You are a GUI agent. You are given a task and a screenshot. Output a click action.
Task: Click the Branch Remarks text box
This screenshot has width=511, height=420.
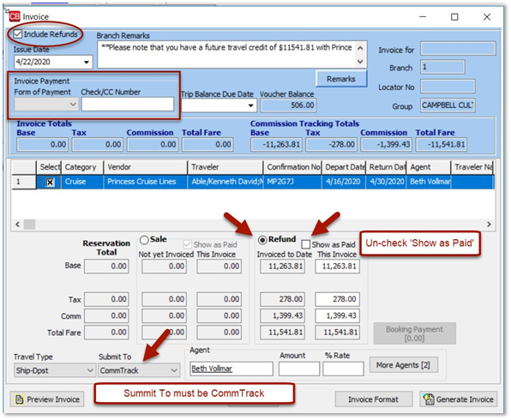point(226,54)
